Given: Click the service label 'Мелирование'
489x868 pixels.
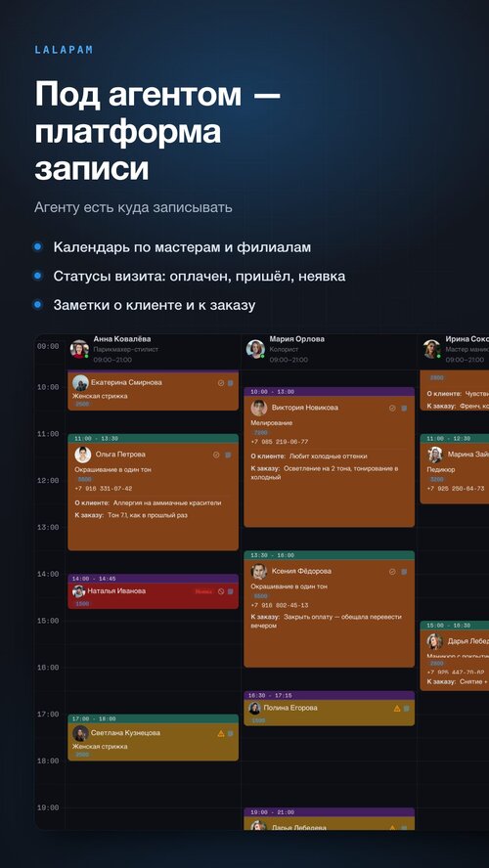Looking at the screenshot, I should (x=272, y=423).
